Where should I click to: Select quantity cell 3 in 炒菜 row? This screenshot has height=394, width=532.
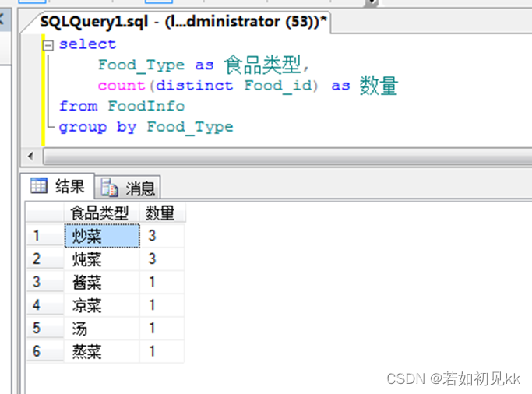pyautogui.click(x=162, y=236)
